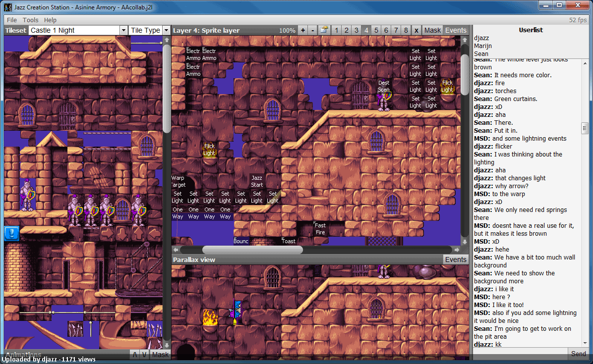Click the zoom out minus button

click(313, 30)
